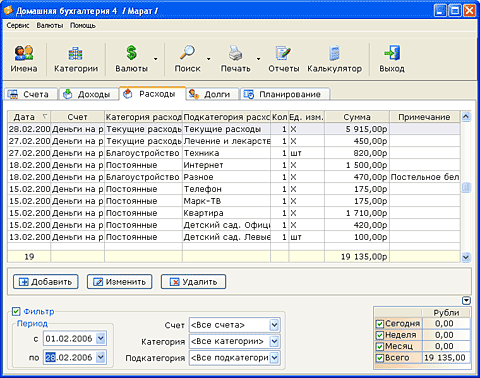Click the Разное subcategory cell
The width and height of the screenshot is (480, 378).
(226, 177)
